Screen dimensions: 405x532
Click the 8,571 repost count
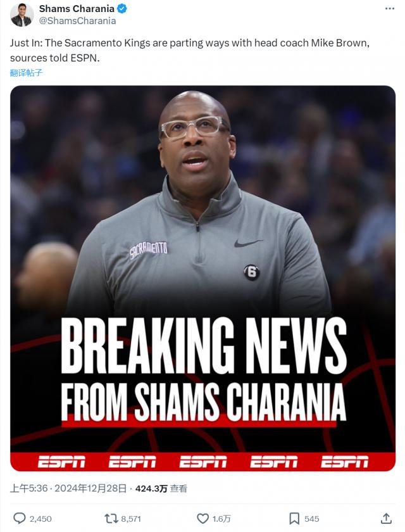131,519
